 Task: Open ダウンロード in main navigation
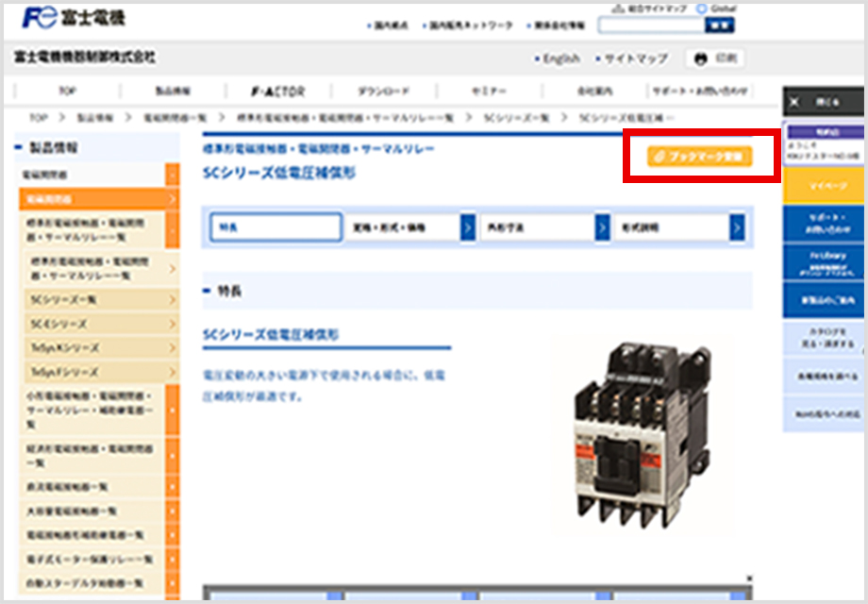(384, 92)
